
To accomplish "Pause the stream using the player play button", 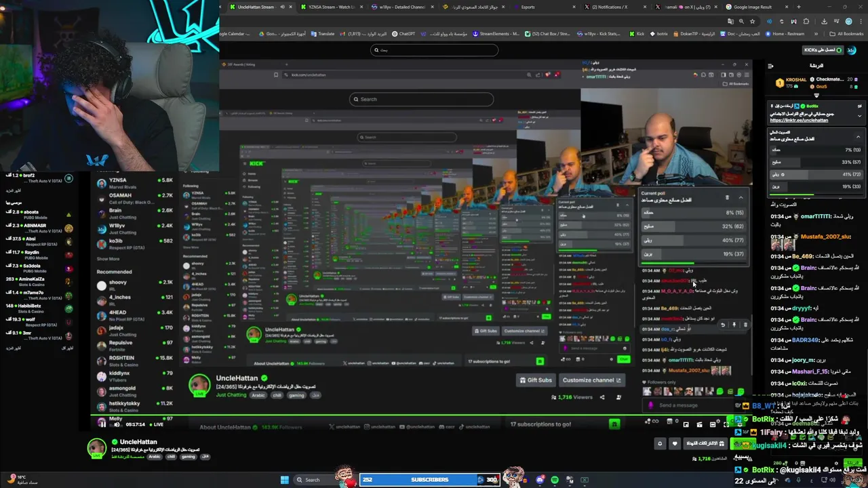I will (102, 424).
